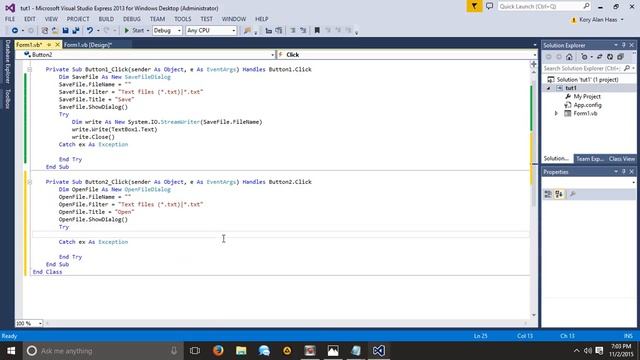Open the TEAM menu
The image size is (640, 360).
pyautogui.click(x=157, y=19)
